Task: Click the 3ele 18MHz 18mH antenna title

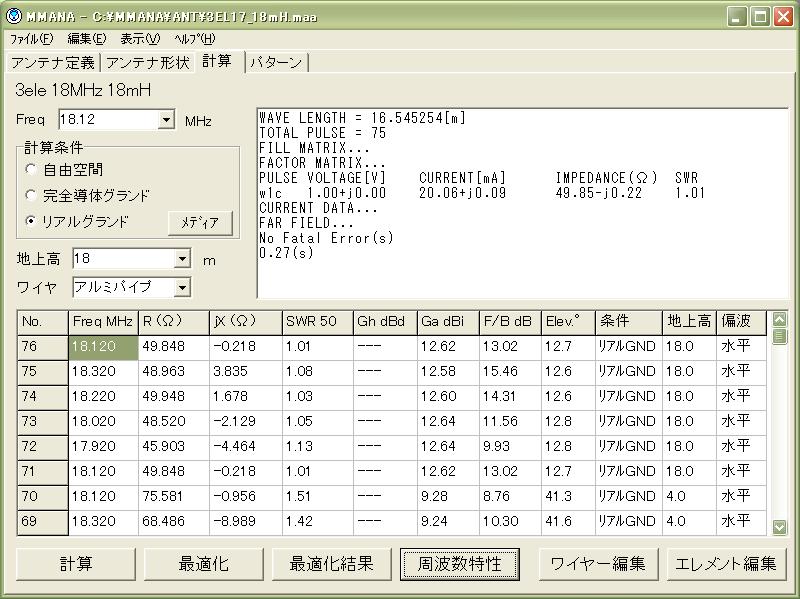Action: (83, 90)
